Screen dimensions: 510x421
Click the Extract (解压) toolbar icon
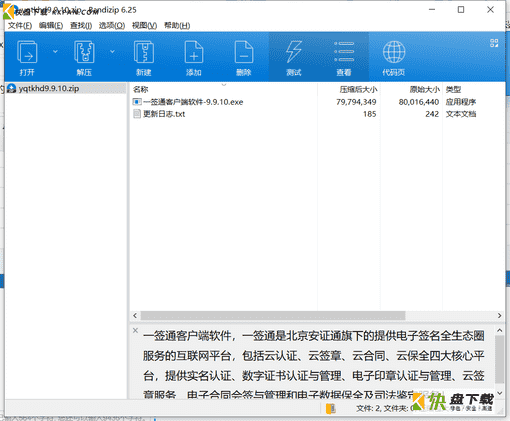point(84,57)
